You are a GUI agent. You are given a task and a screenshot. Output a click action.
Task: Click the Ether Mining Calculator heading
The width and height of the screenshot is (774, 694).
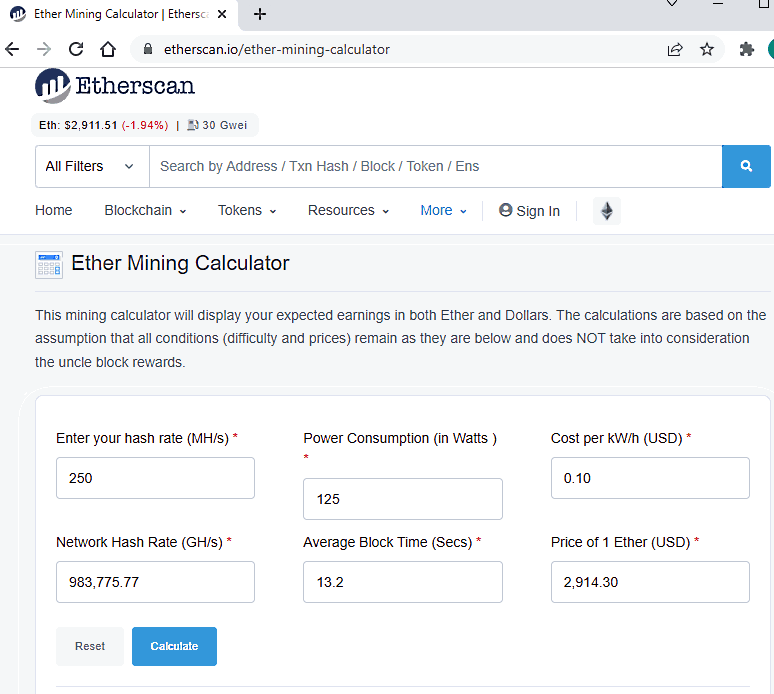(180, 263)
